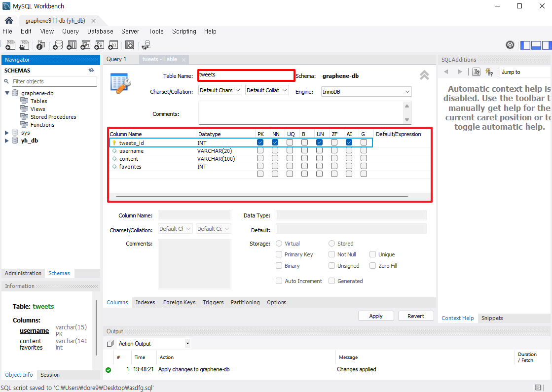Refresh the schemas list icon
Image resolution: width=552 pixels, height=392 pixels.
pyautogui.click(x=91, y=70)
